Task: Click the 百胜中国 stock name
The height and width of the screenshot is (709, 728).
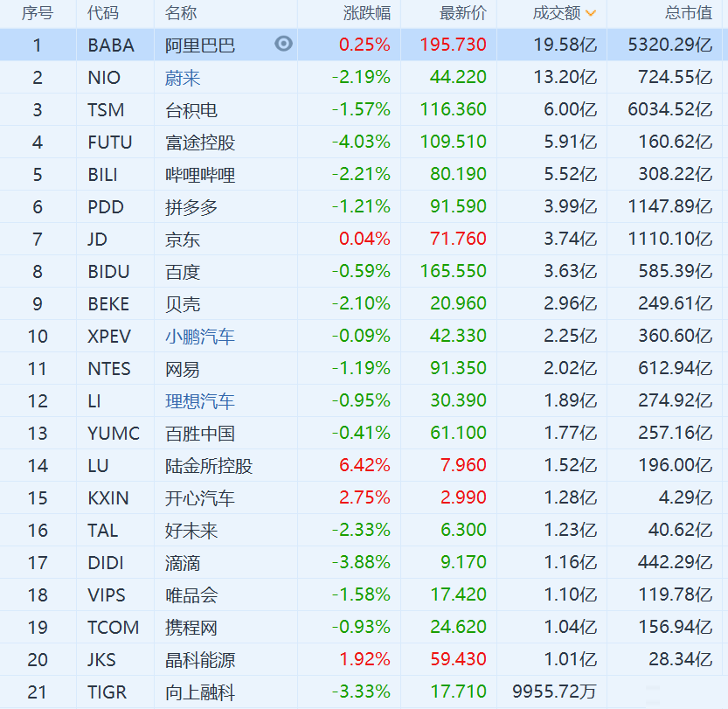Action: click(x=200, y=434)
